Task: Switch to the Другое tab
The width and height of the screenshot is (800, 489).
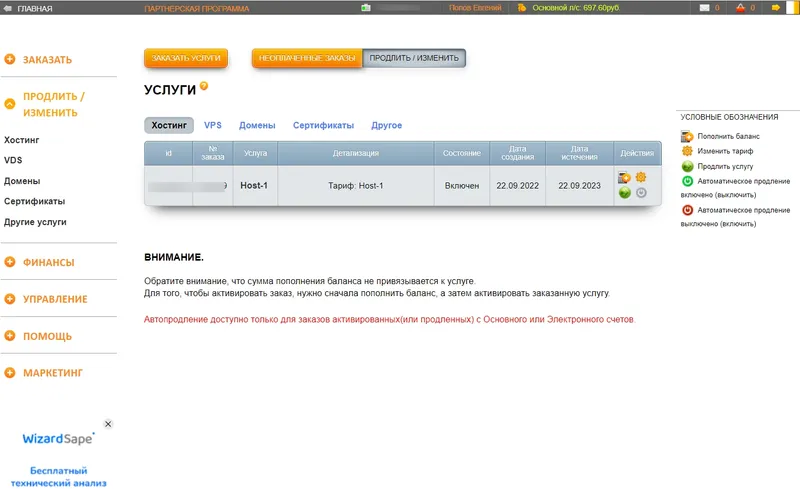Action: point(387,125)
